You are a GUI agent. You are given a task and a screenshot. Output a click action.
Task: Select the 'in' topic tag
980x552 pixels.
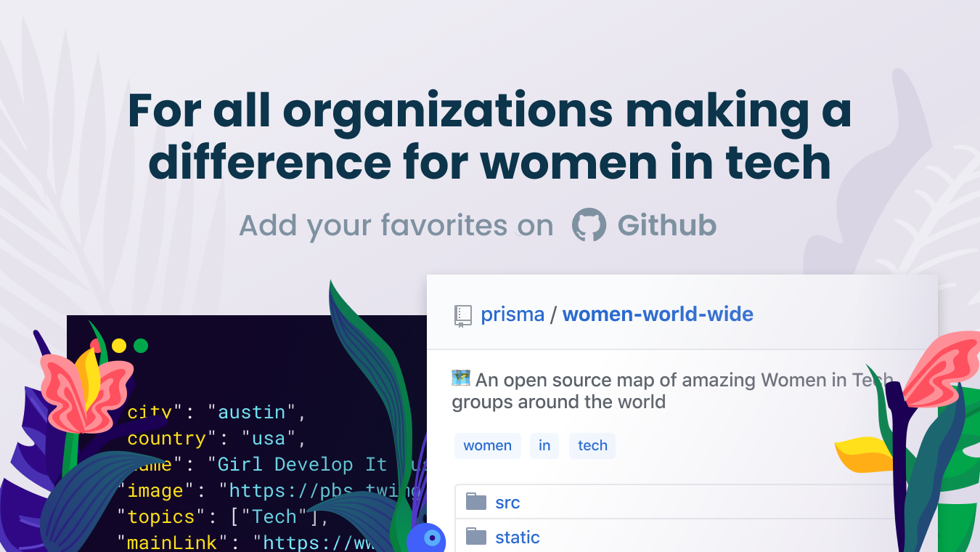(x=544, y=446)
